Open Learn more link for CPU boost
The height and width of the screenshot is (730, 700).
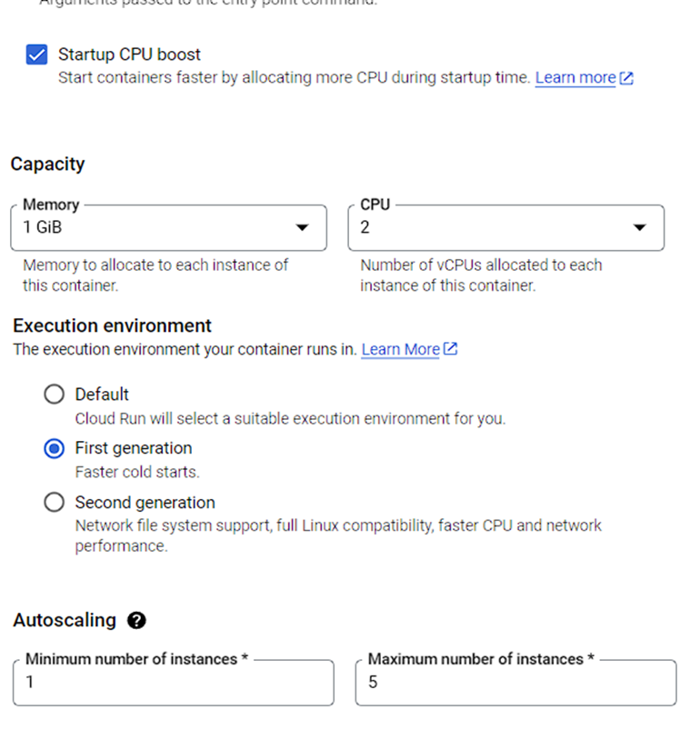(x=575, y=78)
